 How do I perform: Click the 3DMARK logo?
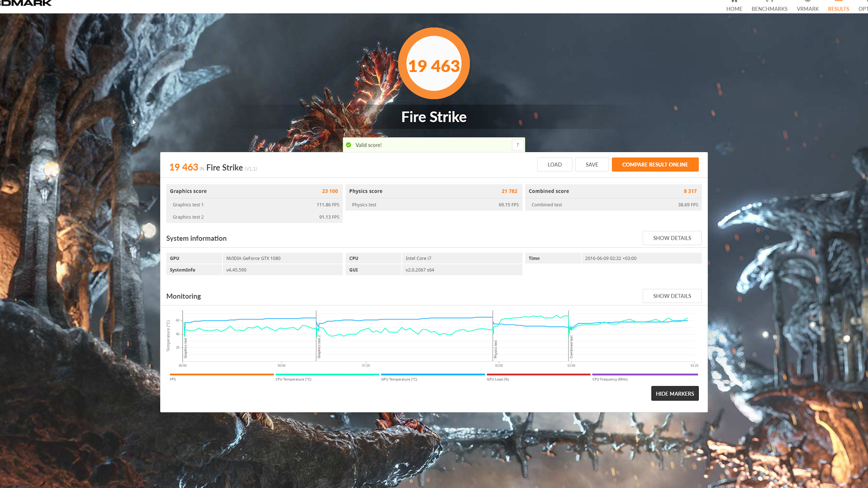[26, 3]
